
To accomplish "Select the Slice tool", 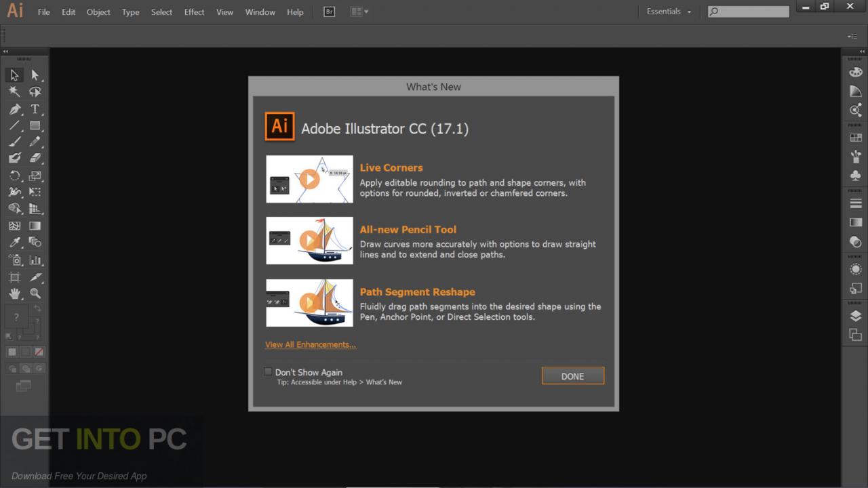I will (x=35, y=277).
